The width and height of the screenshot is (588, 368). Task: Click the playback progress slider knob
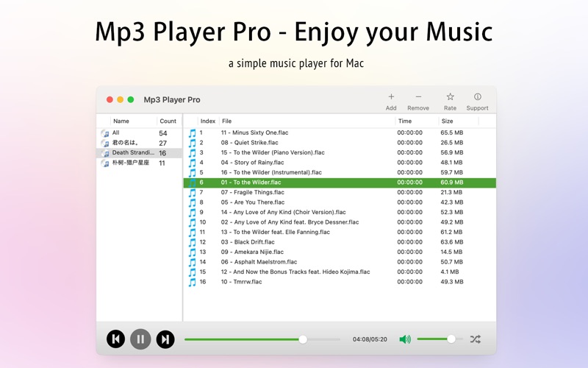tap(303, 339)
